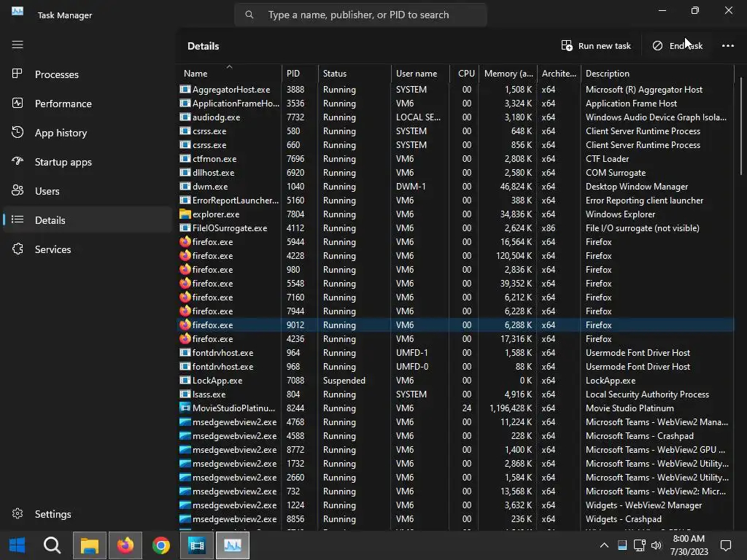Viewport: 747px width, 560px height.
Task: Sort by the PID column header
Action: (x=300, y=74)
